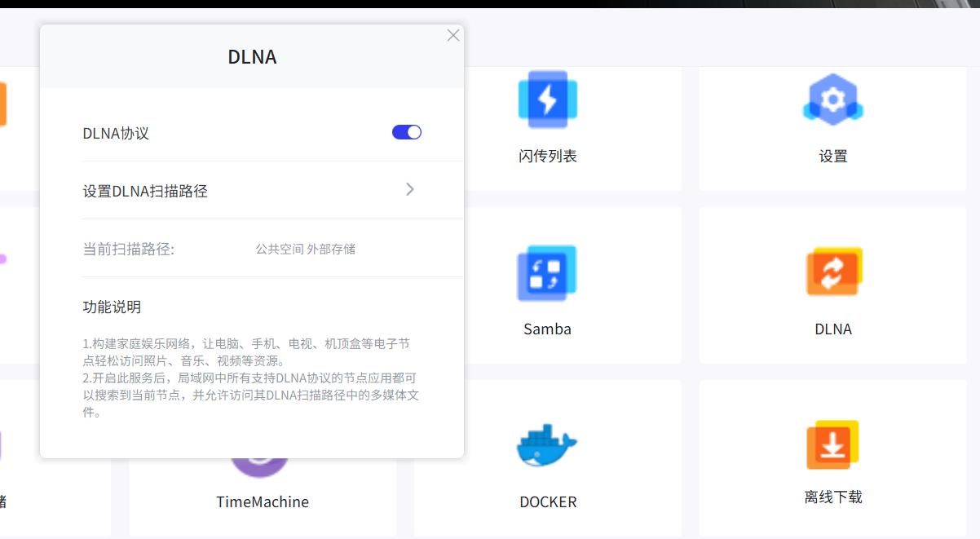Close the DLNA settings dialog

click(x=453, y=35)
